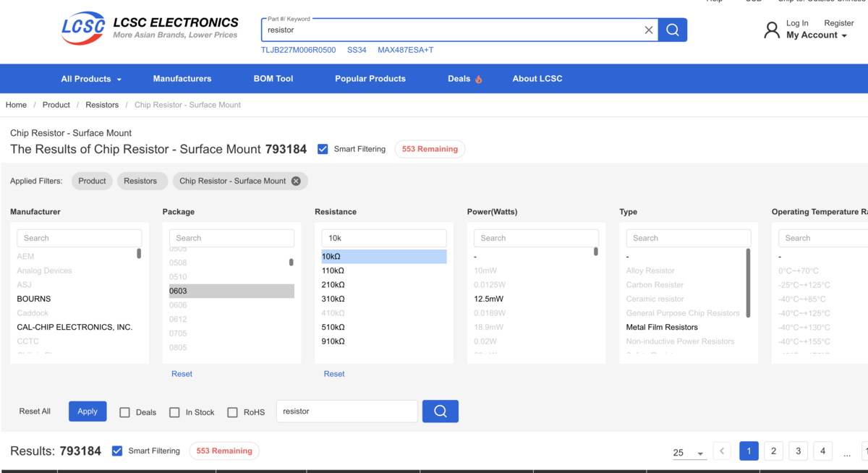Focus the Manufacturer search box

click(80, 238)
